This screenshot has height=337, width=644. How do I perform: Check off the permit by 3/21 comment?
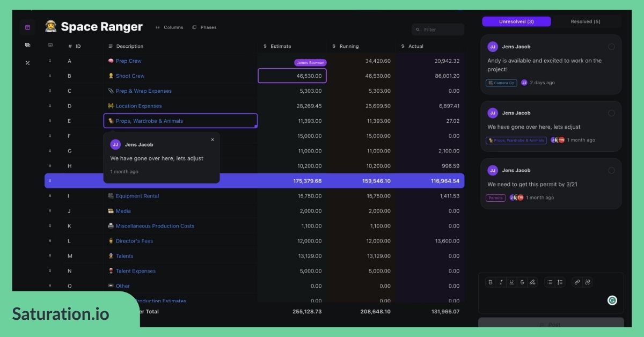611,171
